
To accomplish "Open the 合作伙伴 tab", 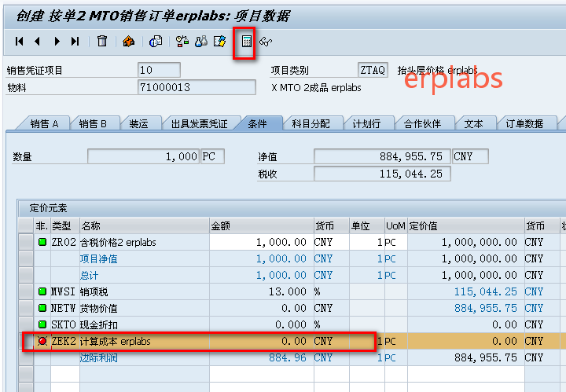I will (422, 124).
